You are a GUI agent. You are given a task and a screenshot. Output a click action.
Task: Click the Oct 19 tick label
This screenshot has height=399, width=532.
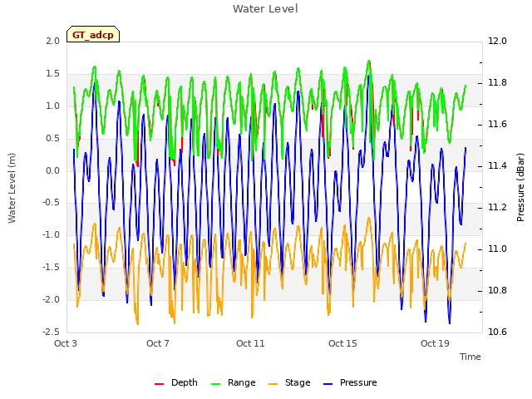click(x=435, y=343)
